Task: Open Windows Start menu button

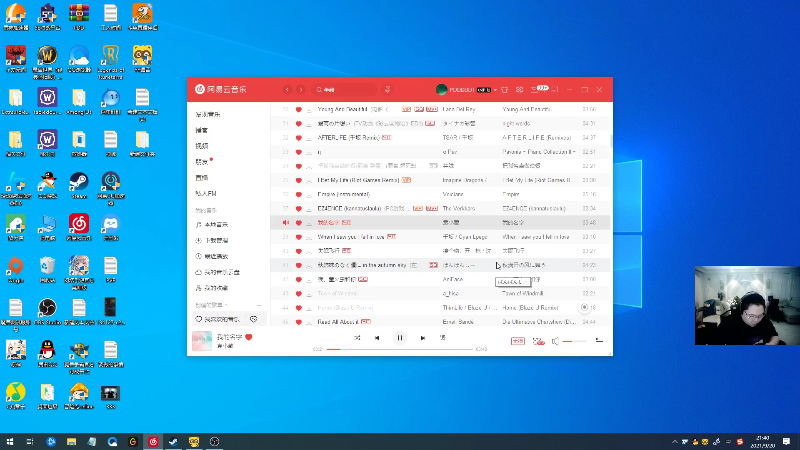Action: pos(10,441)
